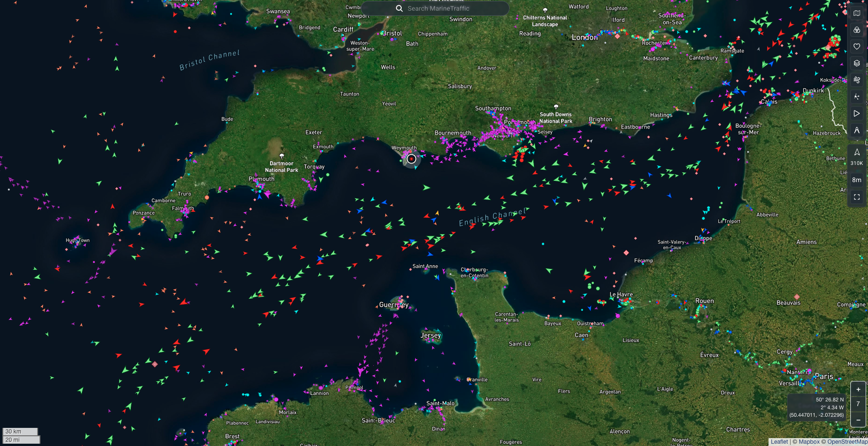Click the zoom level 7 indicator
The width and height of the screenshot is (868, 446).
(x=858, y=404)
